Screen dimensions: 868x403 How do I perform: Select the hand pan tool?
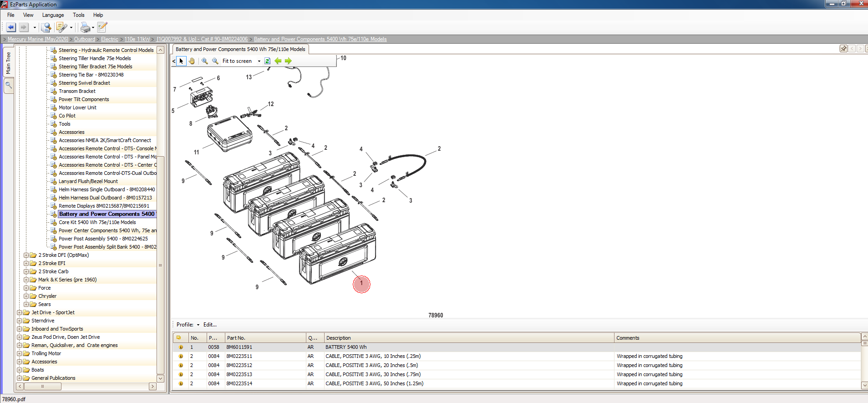pyautogui.click(x=192, y=61)
